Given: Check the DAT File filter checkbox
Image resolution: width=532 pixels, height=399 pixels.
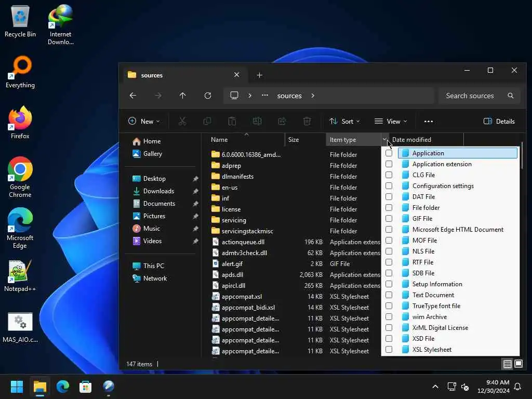Looking at the screenshot, I should point(389,197).
